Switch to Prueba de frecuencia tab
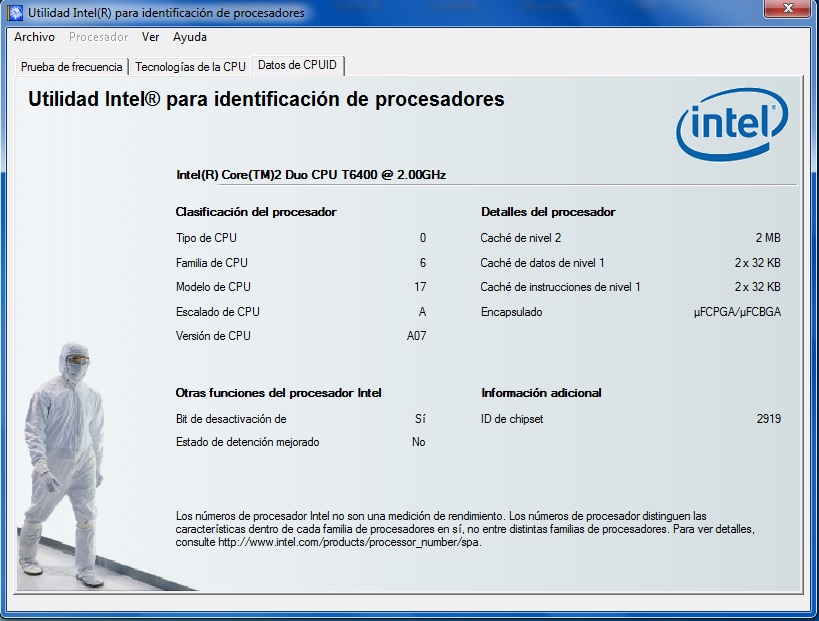This screenshot has height=621, width=819. pyautogui.click(x=72, y=67)
